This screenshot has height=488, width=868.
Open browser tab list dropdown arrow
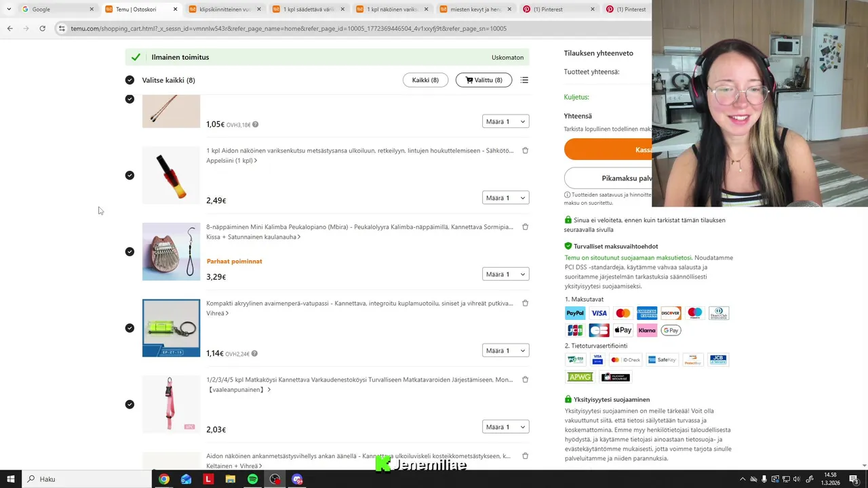click(8, 9)
